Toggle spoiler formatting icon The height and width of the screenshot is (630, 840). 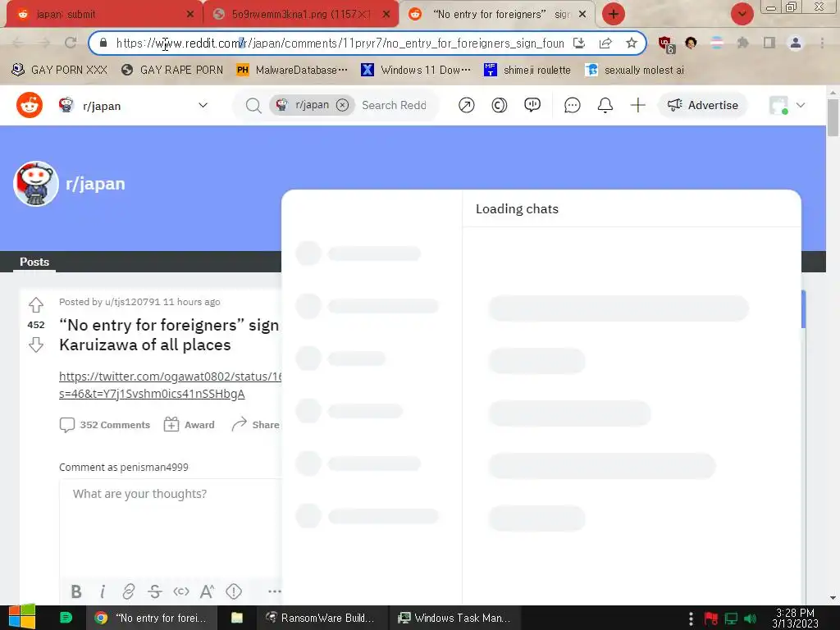tap(234, 591)
